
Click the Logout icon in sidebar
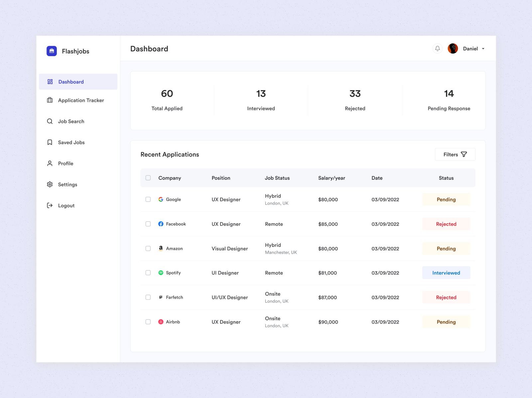pos(50,205)
